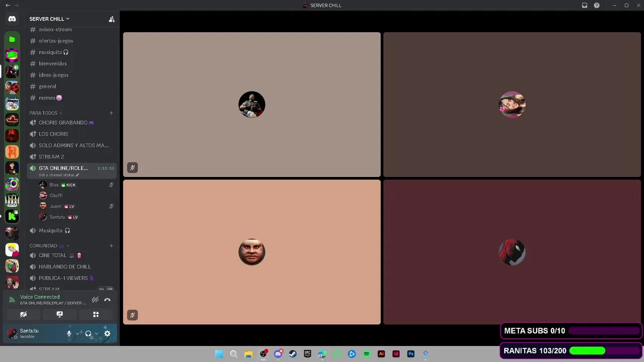Deafen with the headphones icon

click(x=88, y=333)
